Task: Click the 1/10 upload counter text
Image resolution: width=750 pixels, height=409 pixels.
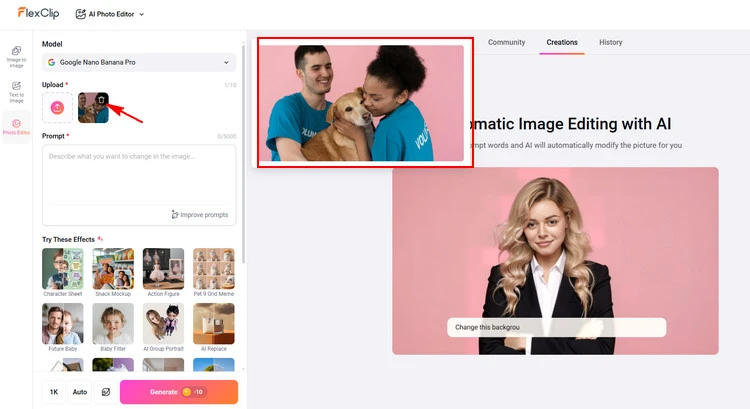Action: [x=230, y=85]
